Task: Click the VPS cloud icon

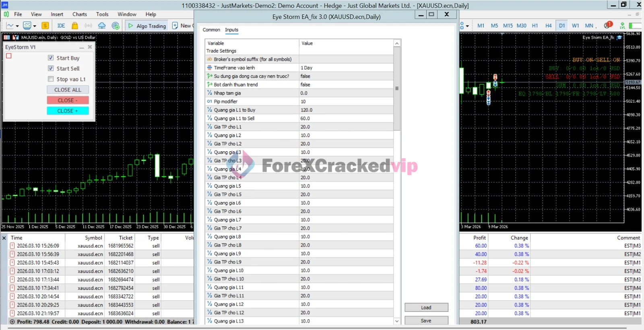Action: (x=102, y=26)
